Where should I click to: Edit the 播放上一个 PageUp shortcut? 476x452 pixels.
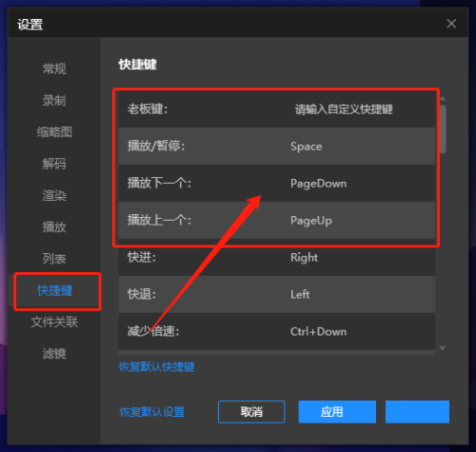pos(311,221)
